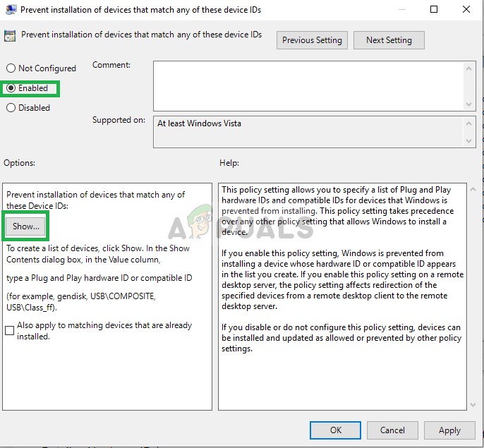Go to Previous Setting
The height and width of the screenshot is (448, 484).
click(x=312, y=40)
